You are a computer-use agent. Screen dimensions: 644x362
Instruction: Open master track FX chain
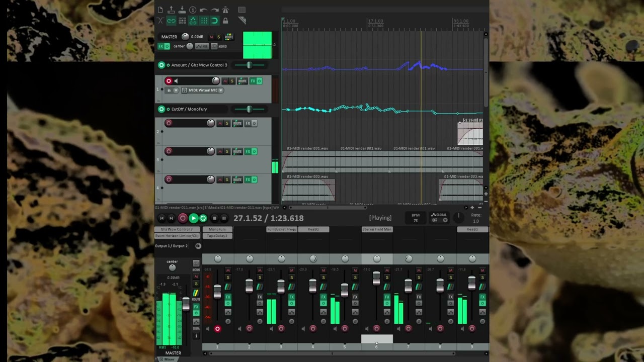(161, 46)
